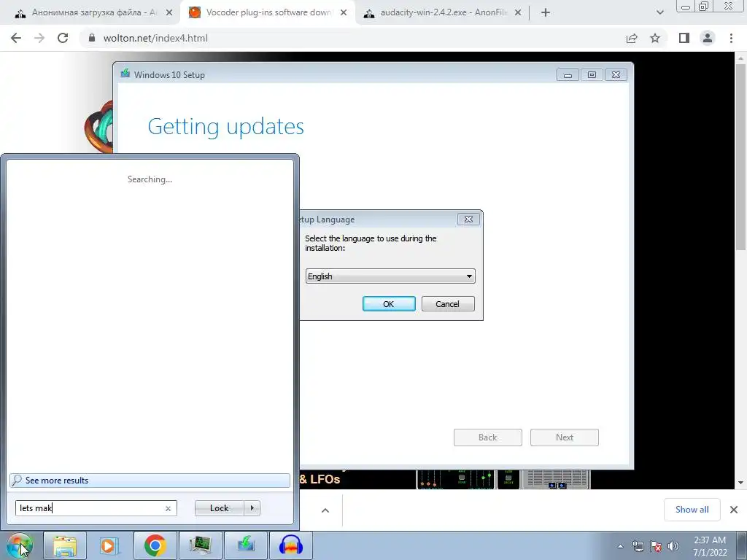Open Google Chrome from the taskbar
This screenshot has height=560, width=747.
click(155, 545)
